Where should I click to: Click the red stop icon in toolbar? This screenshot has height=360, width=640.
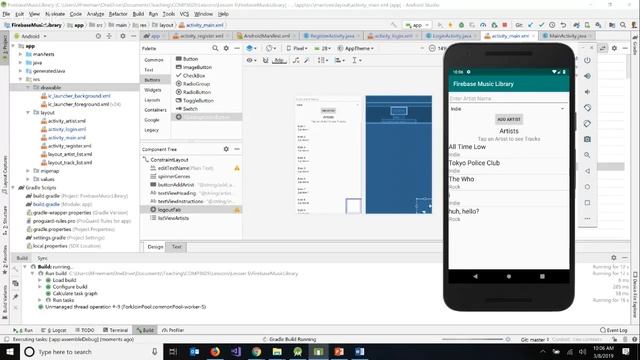[x=504, y=25]
